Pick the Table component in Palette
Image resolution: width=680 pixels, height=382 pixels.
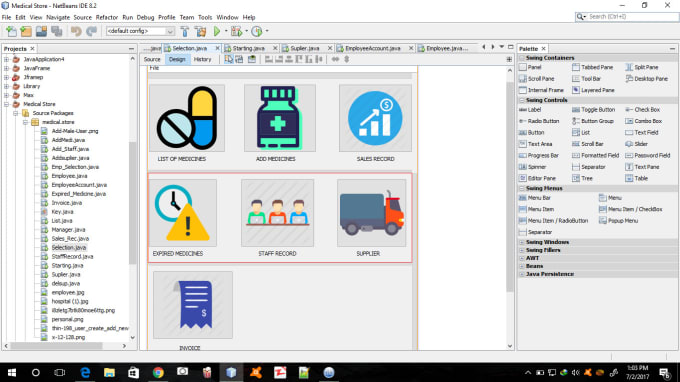click(637, 178)
